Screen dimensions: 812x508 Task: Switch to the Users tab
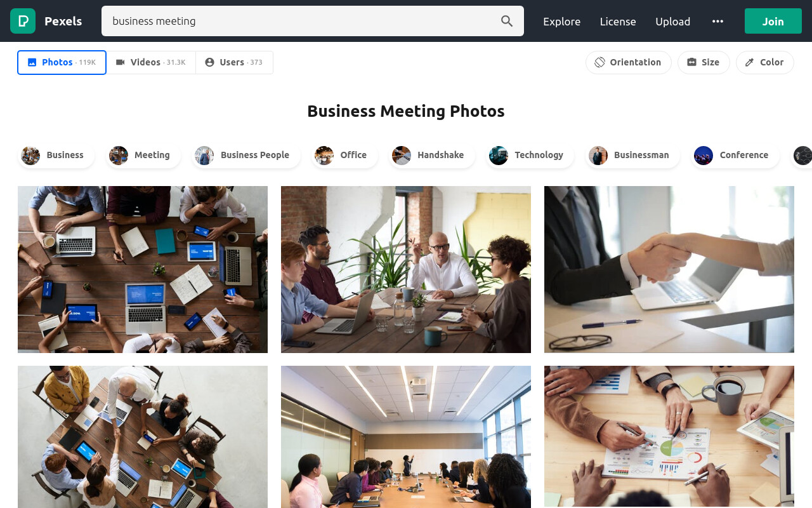234,62
